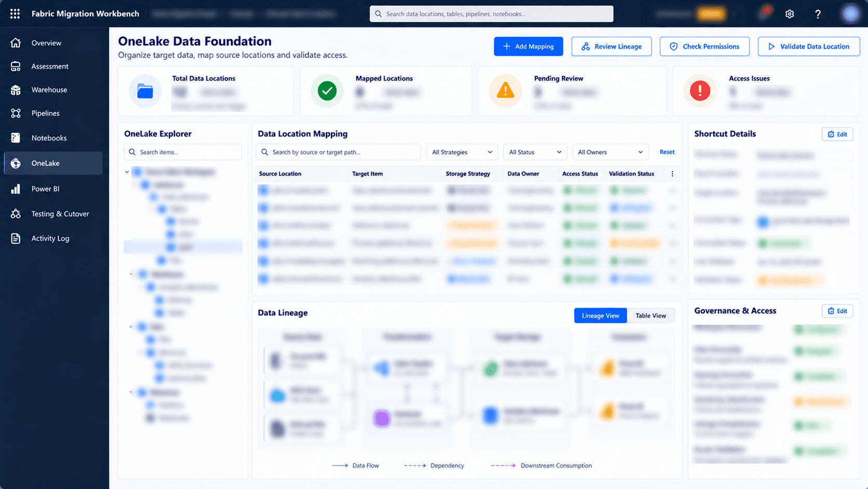This screenshot has width=868, height=489.
Task: Click the Testing & Cutover icon
Action: click(x=16, y=214)
